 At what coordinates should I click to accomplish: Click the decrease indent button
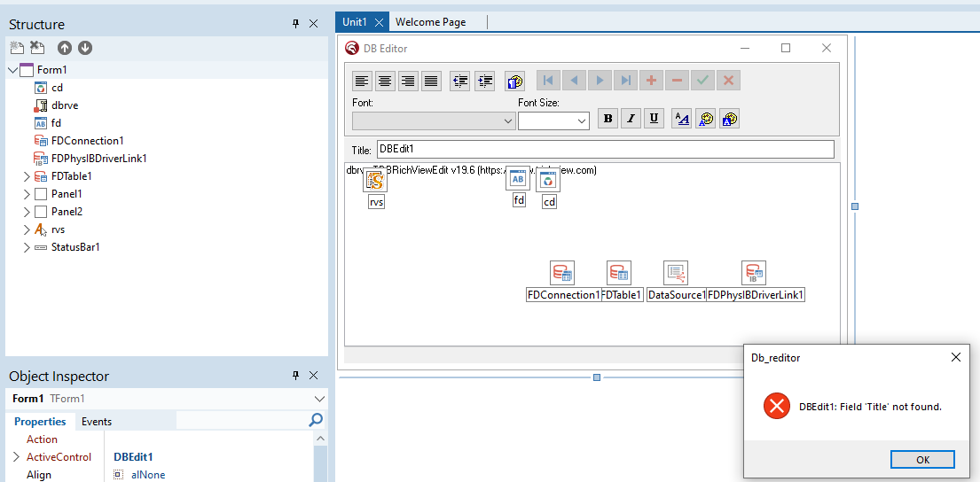pos(460,81)
